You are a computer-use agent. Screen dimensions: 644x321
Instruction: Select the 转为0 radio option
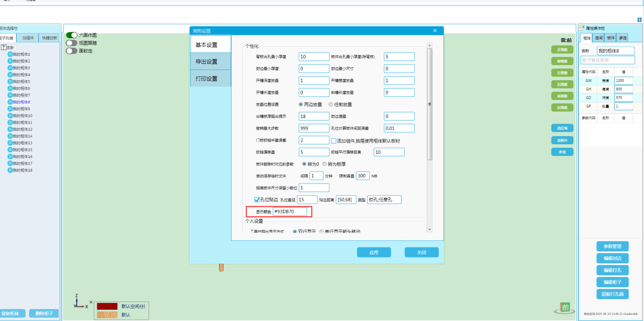pyautogui.click(x=304, y=164)
